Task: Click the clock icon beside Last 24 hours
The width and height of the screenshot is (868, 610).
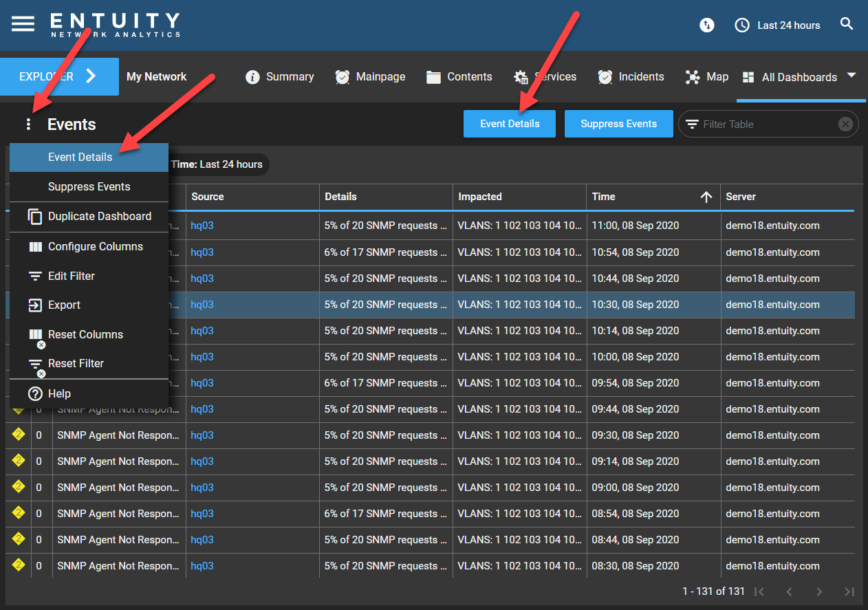Action: click(x=742, y=25)
